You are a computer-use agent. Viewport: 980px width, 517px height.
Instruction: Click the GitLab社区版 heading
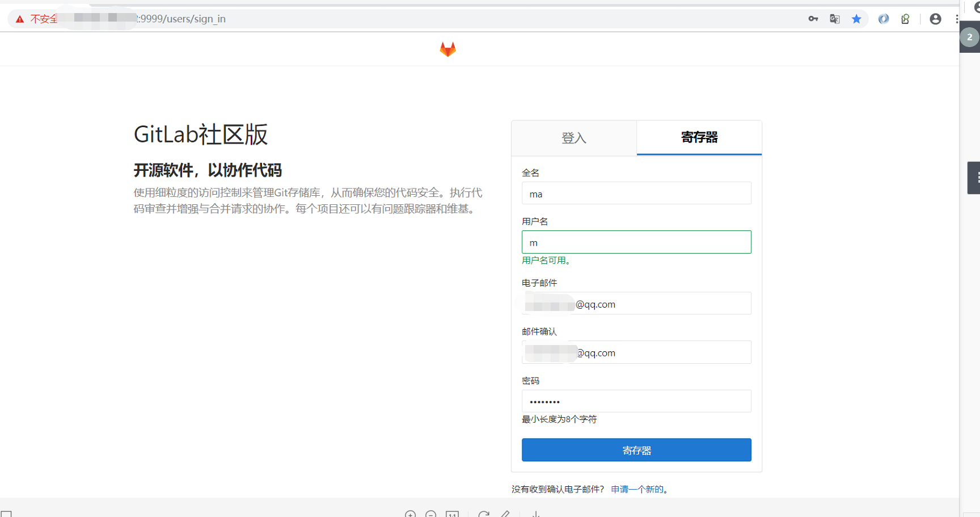tap(201, 134)
